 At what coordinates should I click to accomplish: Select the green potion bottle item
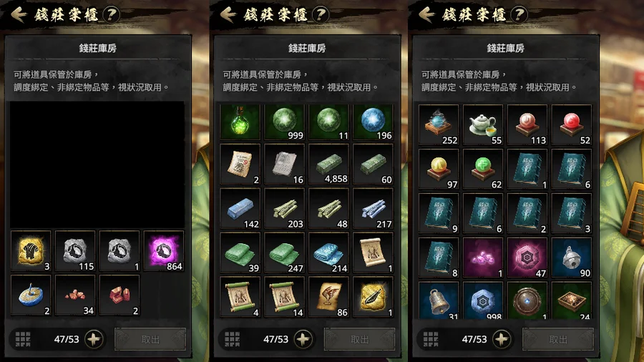(240, 122)
